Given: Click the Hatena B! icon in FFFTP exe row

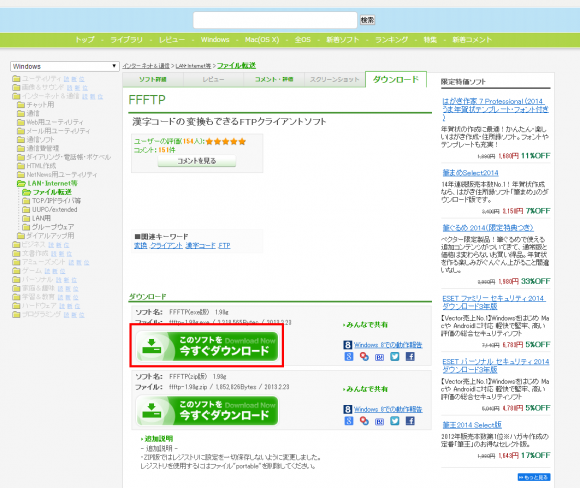Looking at the screenshot, I should [380, 357].
